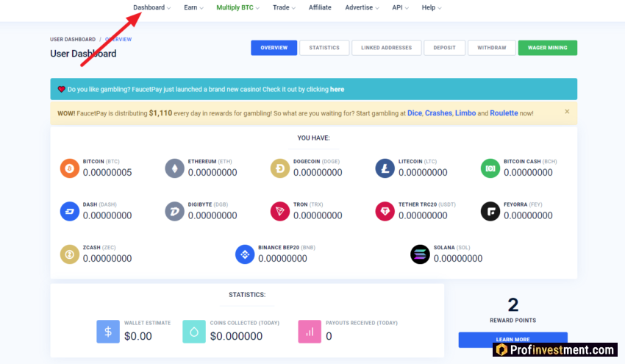Click the Bitcoin (BTC) coin icon
The width and height of the screenshot is (625, 364).
coord(69,168)
